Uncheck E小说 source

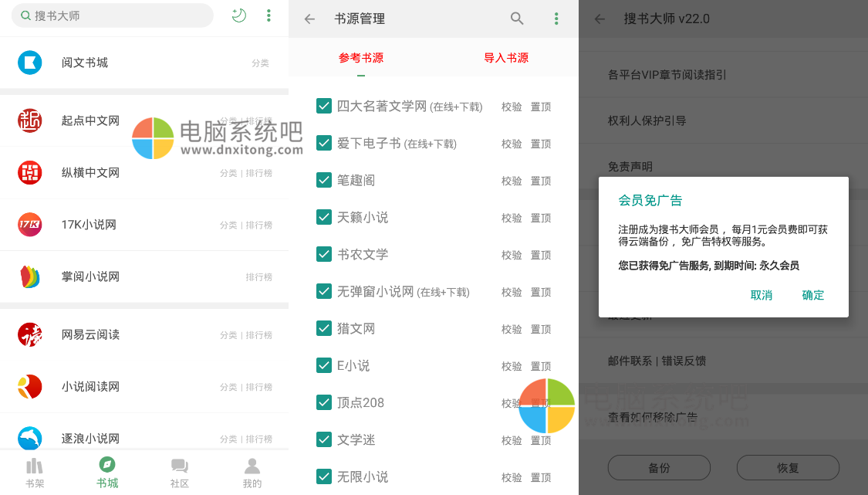[324, 365]
